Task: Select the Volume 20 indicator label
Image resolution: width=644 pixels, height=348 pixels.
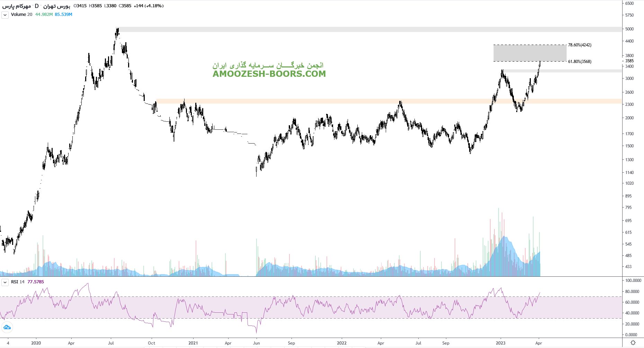Action: 21,15
